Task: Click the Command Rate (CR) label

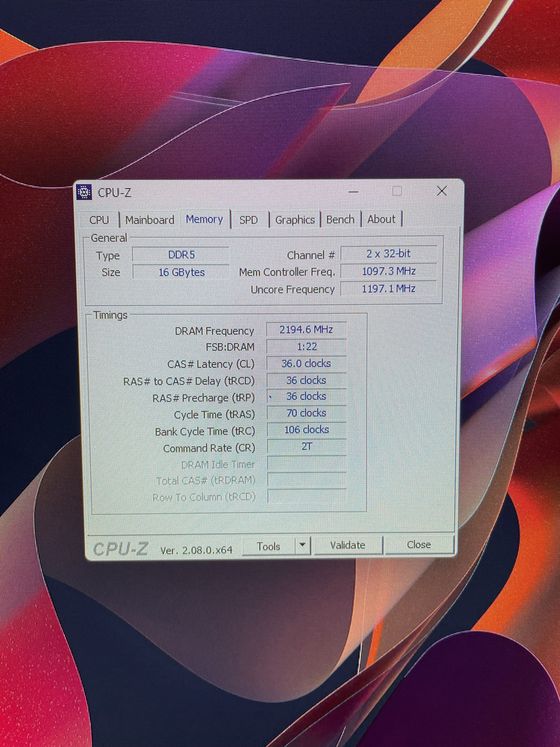Action: (x=209, y=448)
